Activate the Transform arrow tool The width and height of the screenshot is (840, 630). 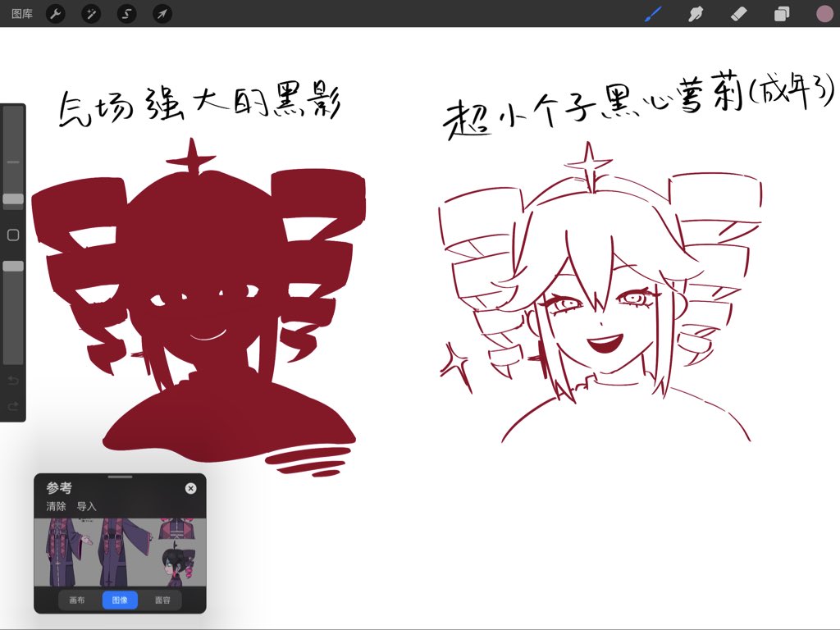pos(162,13)
